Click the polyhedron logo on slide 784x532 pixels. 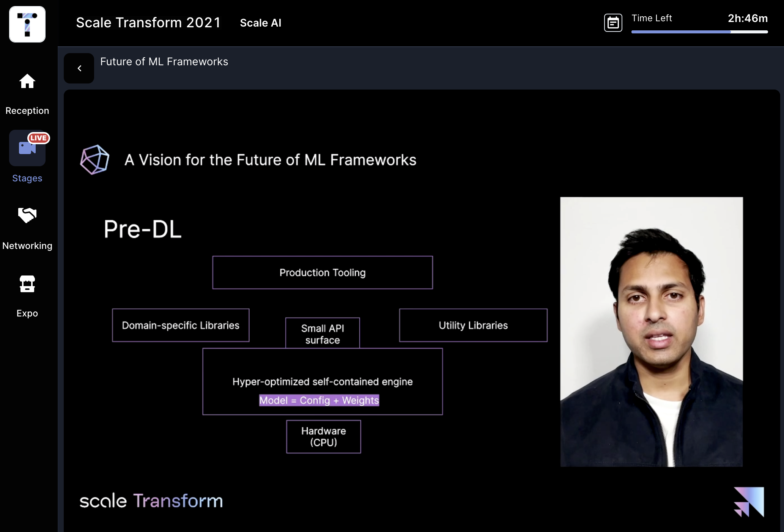point(95,160)
